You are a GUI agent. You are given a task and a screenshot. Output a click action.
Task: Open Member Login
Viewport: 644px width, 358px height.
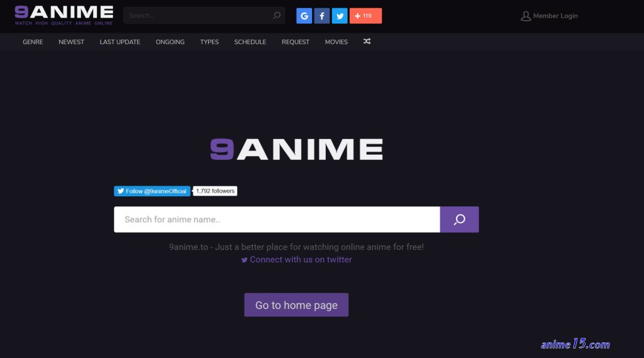coord(549,16)
